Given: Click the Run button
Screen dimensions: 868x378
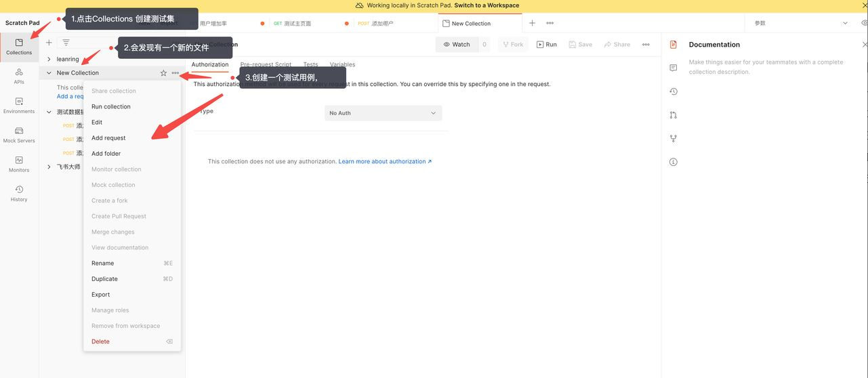Looking at the screenshot, I should point(547,45).
